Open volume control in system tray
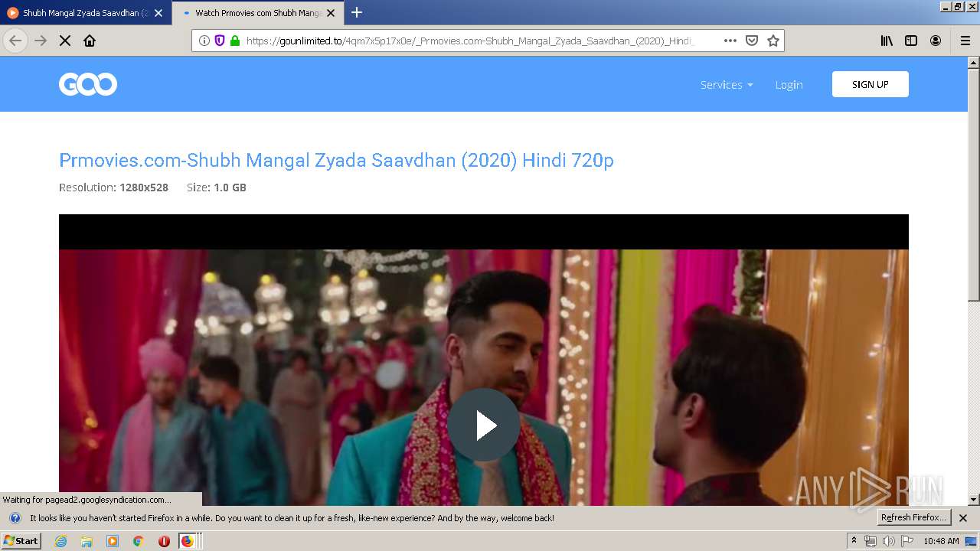The height and width of the screenshot is (551, 980). pyautogui.click(x=888, y=541)
